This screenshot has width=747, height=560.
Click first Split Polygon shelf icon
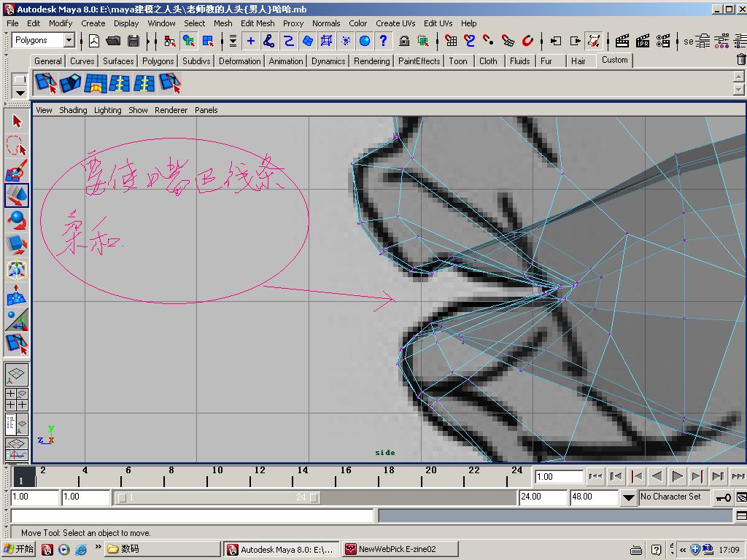[x=46, y=83]
